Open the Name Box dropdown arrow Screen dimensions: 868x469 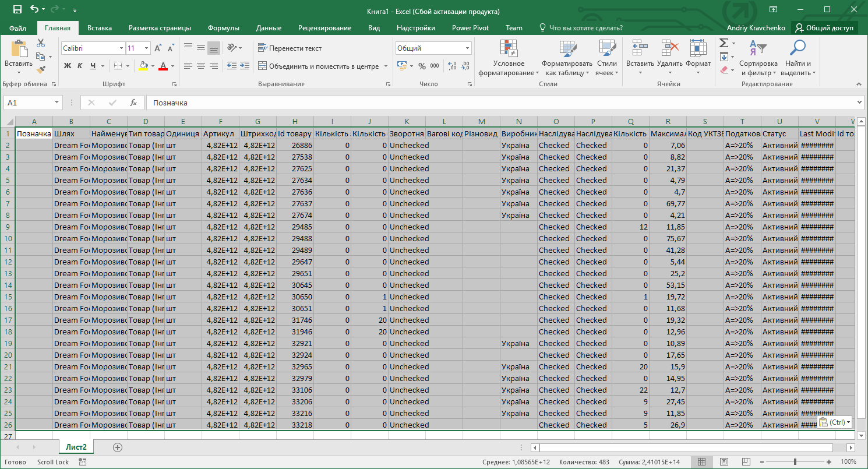point(57,103)
